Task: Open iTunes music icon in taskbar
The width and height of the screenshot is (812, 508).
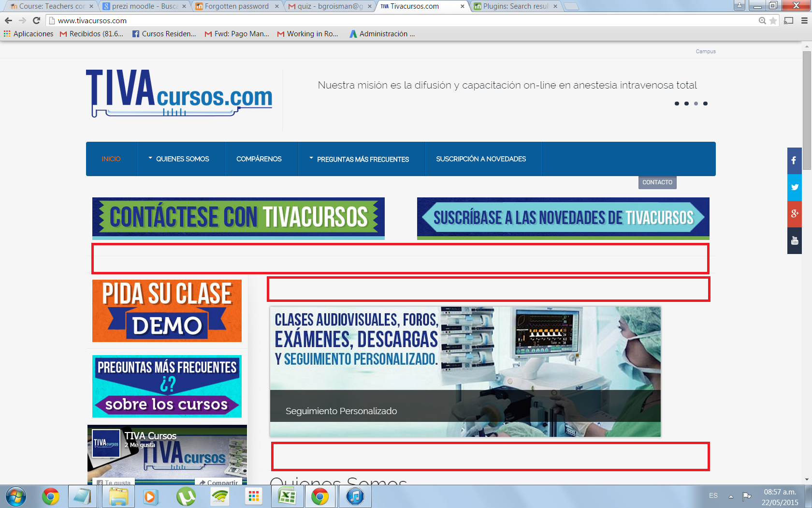Action: tap(355, 496)
